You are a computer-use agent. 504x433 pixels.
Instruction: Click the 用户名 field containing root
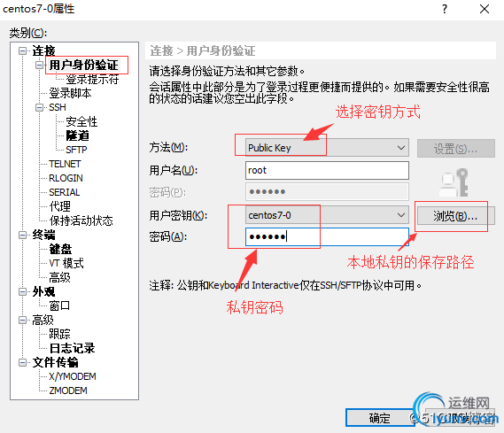coord(327,170)
